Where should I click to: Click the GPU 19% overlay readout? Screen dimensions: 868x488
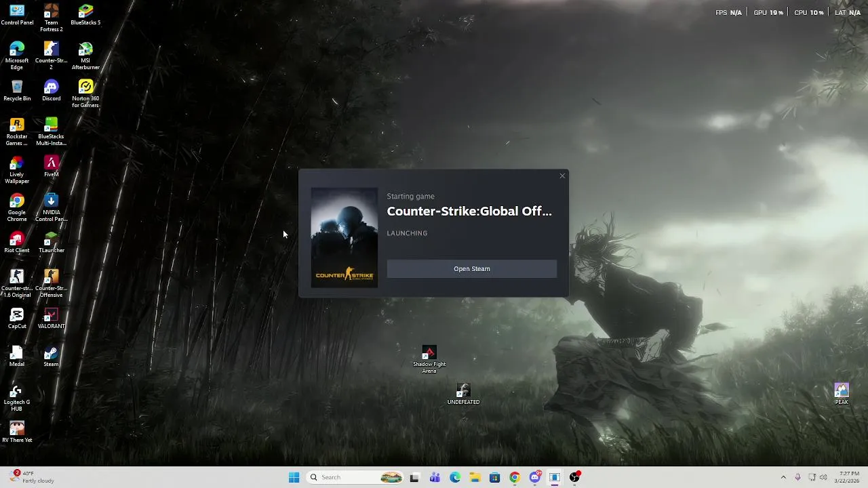coord(768,13)
